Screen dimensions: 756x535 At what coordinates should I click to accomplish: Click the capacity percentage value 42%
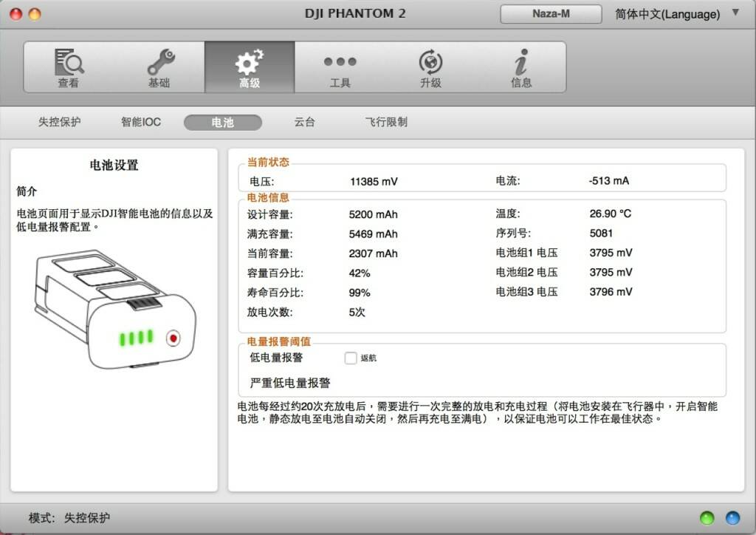point(360,273)
